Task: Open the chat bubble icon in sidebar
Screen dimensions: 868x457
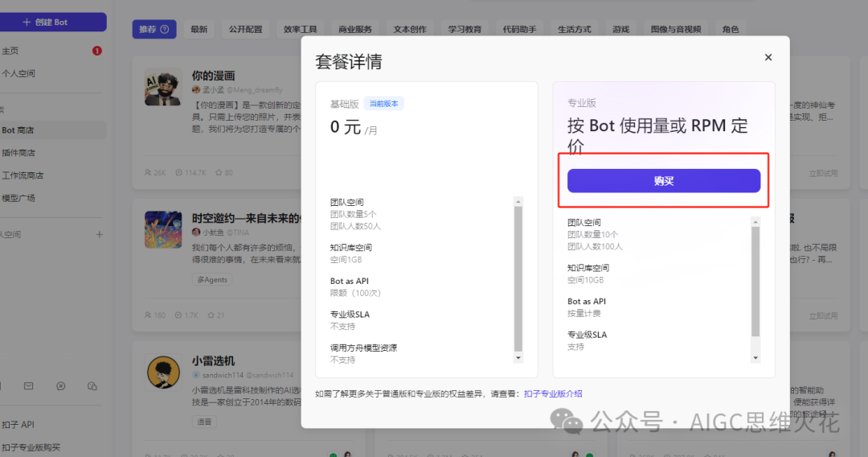Action: tap(61, 386)
